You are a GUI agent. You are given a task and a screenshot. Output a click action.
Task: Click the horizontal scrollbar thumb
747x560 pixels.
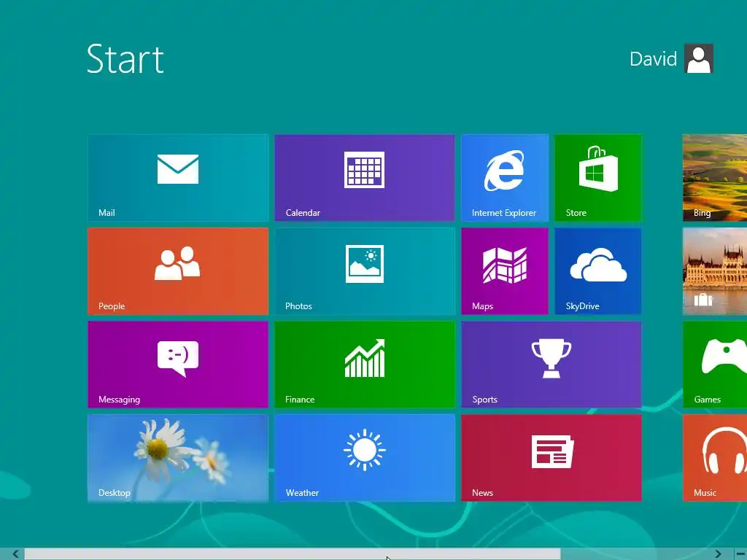click(x=293, y=554)
